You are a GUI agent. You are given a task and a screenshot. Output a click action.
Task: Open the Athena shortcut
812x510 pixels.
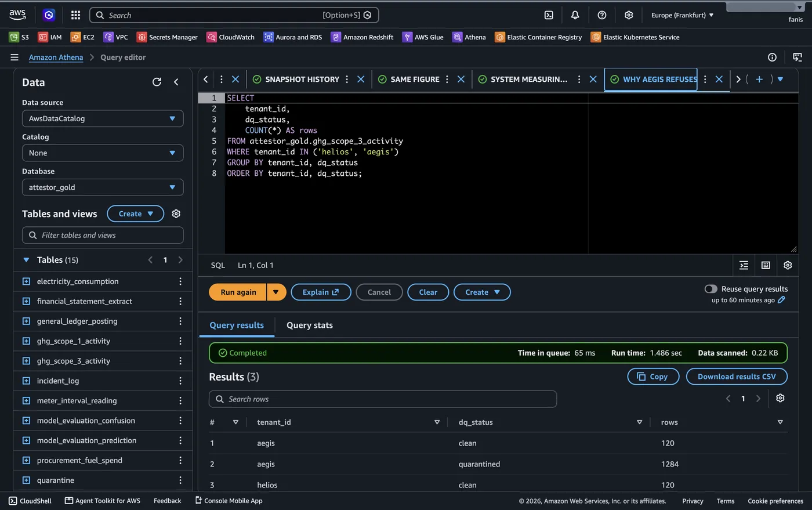(469, 37)
